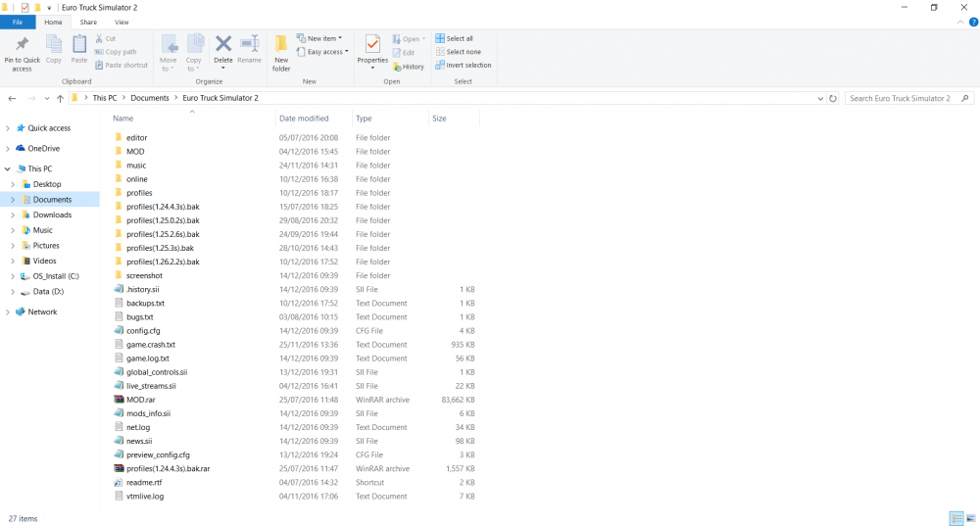Image resolution: width=980 pixels, height=526 pixels.
Task: Click Select all in the ribbon
Action: 459,38
